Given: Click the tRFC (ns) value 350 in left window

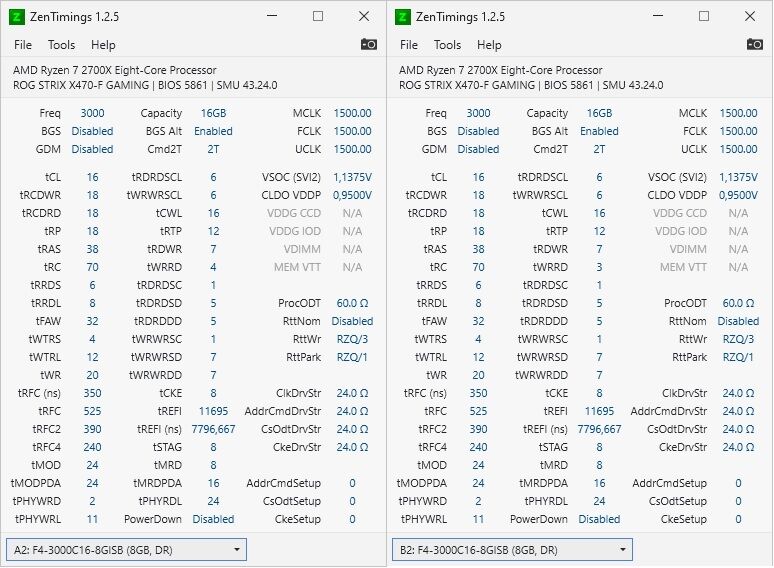Looking at the screenshot, I should click(92, 393).
